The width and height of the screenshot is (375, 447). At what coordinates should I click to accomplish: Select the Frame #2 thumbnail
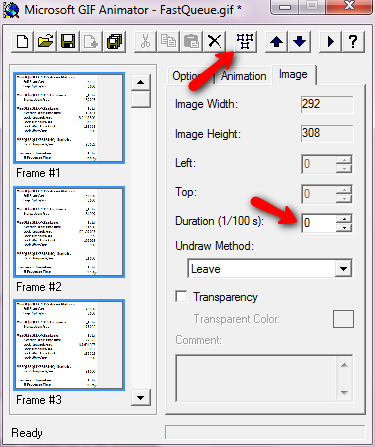click(69, 232)
